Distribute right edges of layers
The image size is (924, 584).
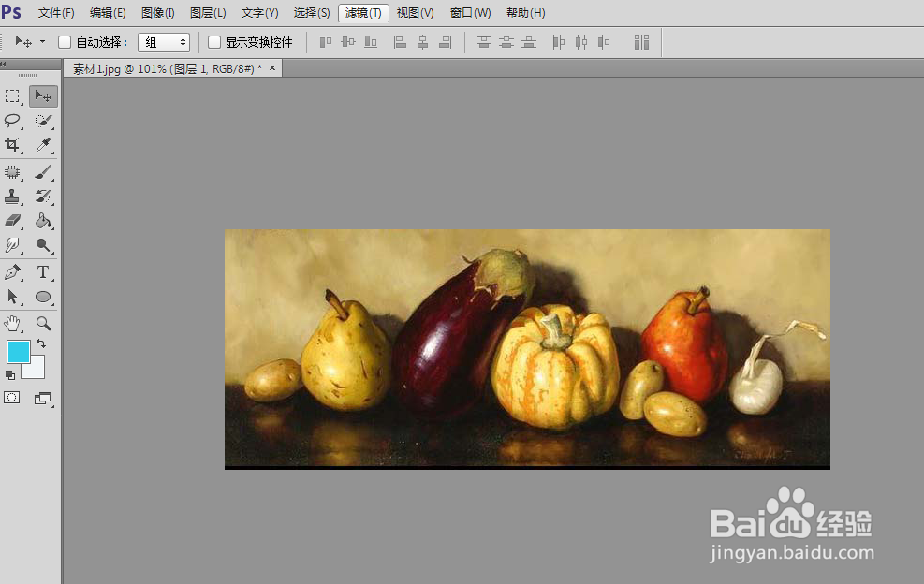(x=604, y=42)
